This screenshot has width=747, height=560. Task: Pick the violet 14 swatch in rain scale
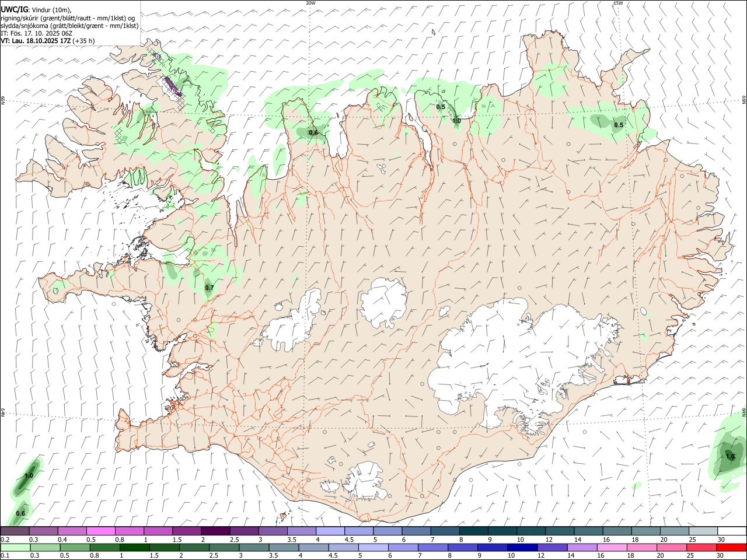pyautogui.click(x=581, y=548)
